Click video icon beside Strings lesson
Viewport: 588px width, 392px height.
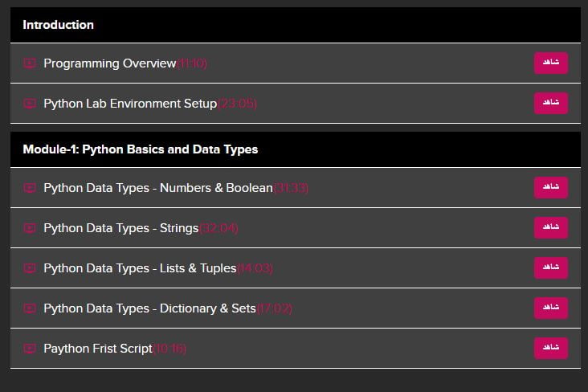pyautogui.click(x=30, y=227)
